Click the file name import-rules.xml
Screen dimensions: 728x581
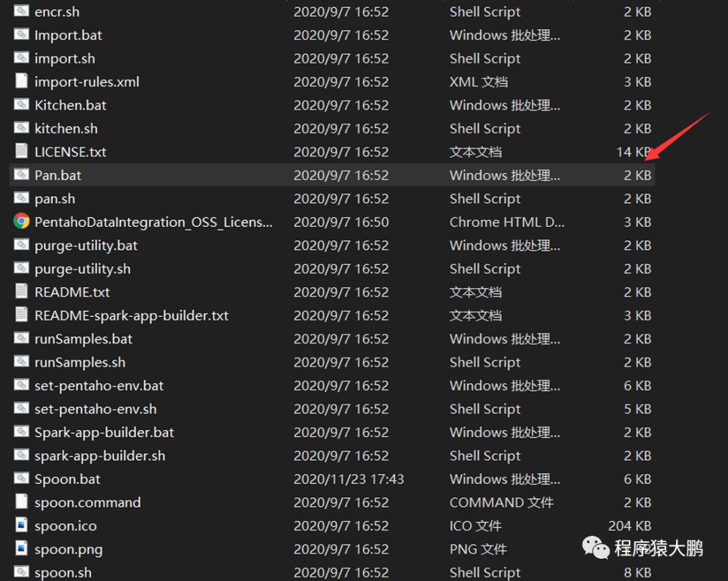click(87, 82)
